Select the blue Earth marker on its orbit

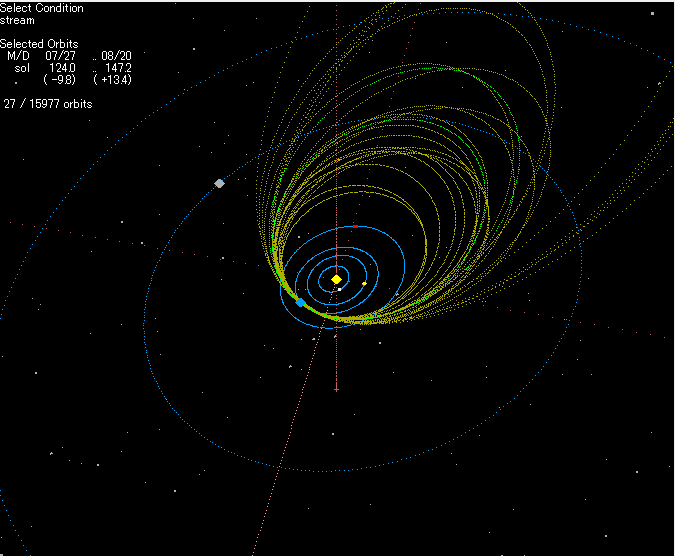coord(300,302)
